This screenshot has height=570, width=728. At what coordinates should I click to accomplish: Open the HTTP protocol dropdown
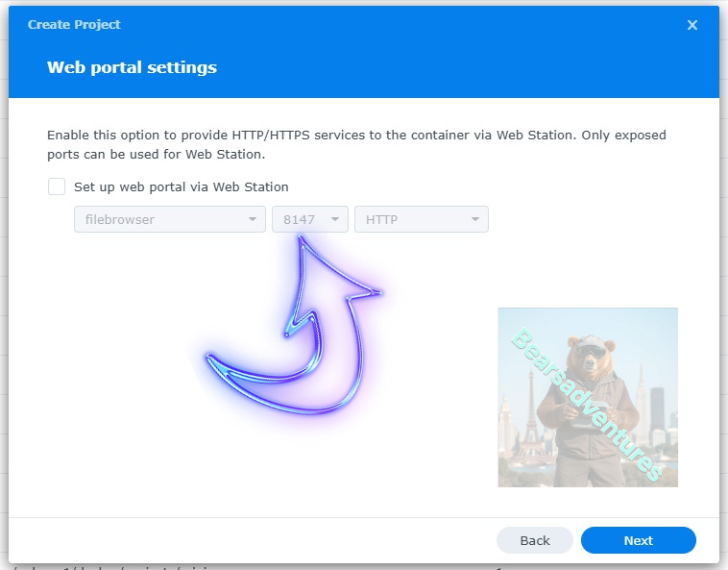click(x=411, y=219)
